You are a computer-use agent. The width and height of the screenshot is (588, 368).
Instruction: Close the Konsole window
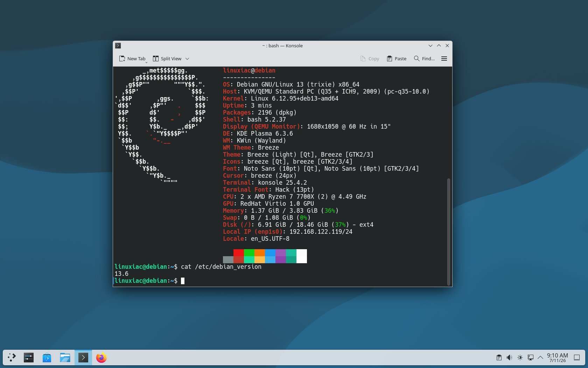(447, 46)
